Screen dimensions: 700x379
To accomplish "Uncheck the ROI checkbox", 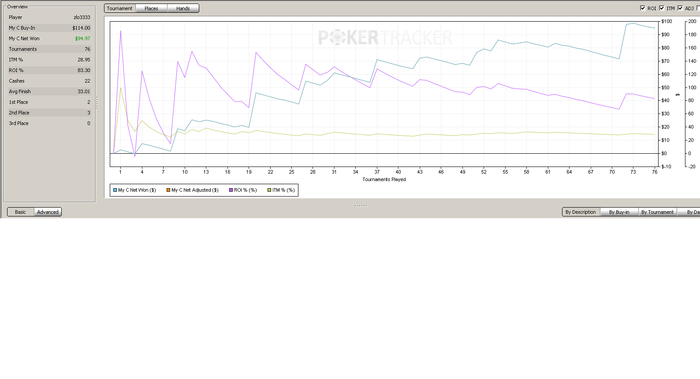I will click(x=643, y=8).
